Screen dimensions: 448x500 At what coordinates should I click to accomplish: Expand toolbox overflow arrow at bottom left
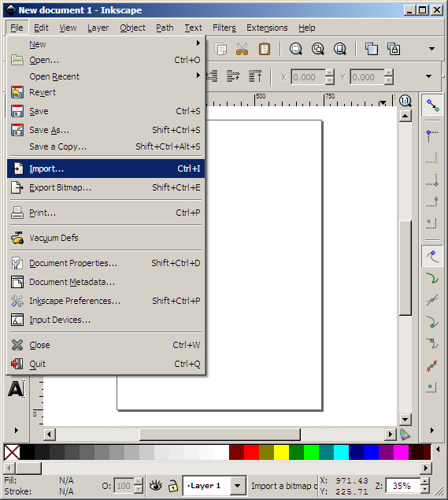[x=17, y=430]
